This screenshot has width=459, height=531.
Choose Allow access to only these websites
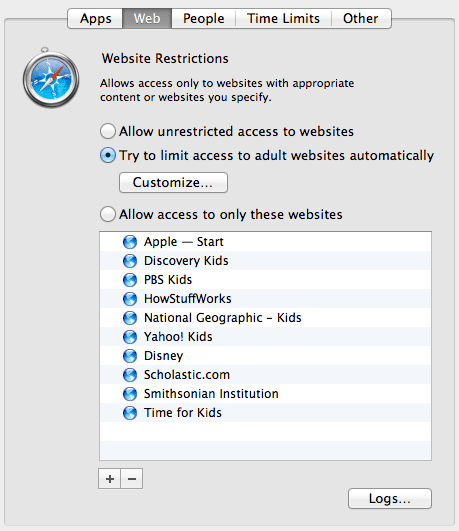(108, 214)
